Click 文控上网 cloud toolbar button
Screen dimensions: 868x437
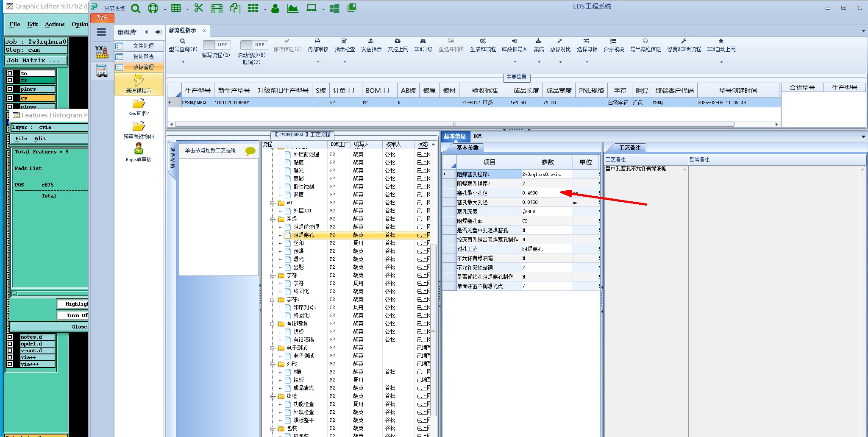click(398, 45)
